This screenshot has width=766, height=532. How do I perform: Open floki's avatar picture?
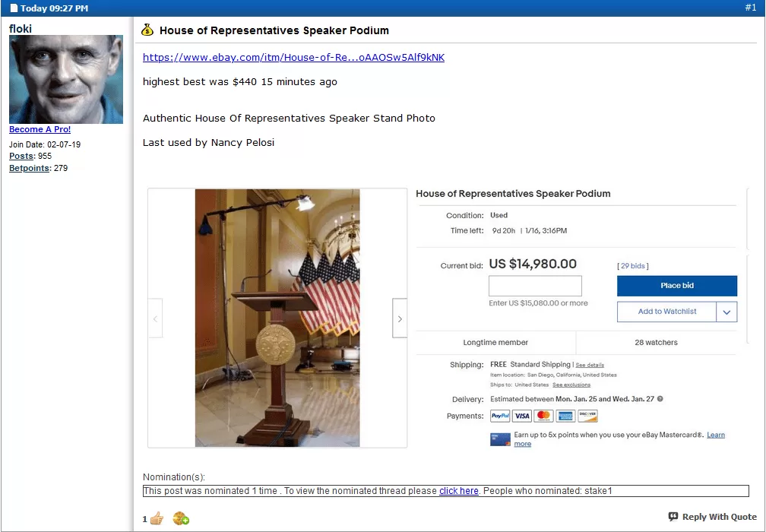(x=66, y=79)
